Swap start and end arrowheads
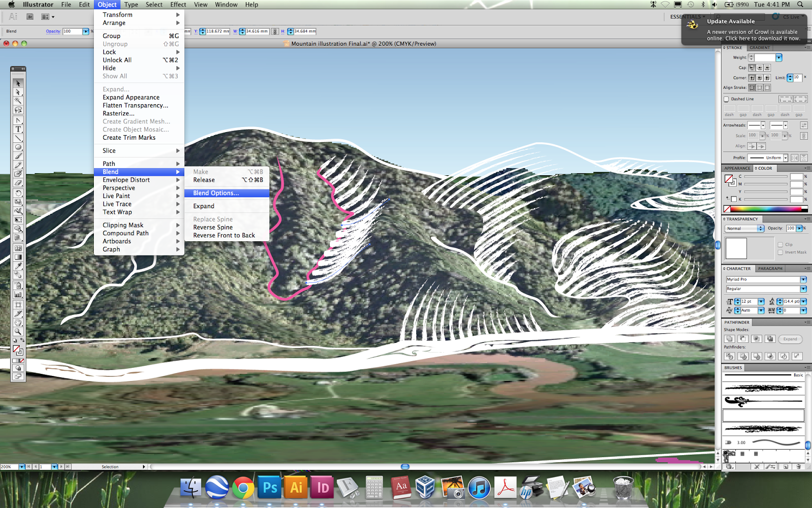Screen dimensions: 812x508 804,125
